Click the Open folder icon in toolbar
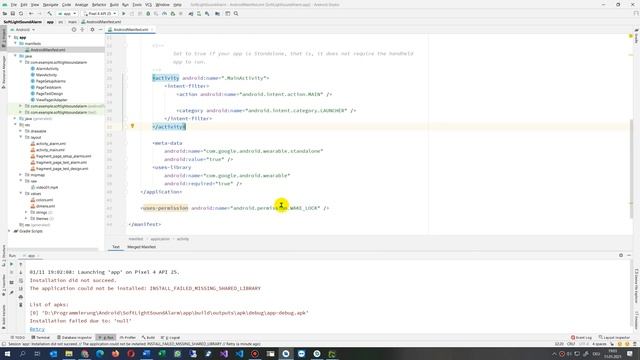 pos(4,13)
